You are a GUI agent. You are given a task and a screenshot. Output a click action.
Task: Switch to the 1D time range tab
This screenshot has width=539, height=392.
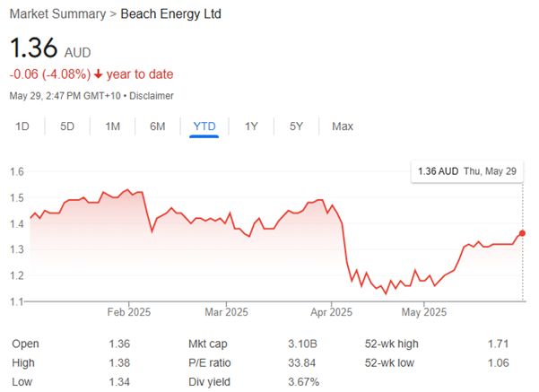click(x=22, y=126)
